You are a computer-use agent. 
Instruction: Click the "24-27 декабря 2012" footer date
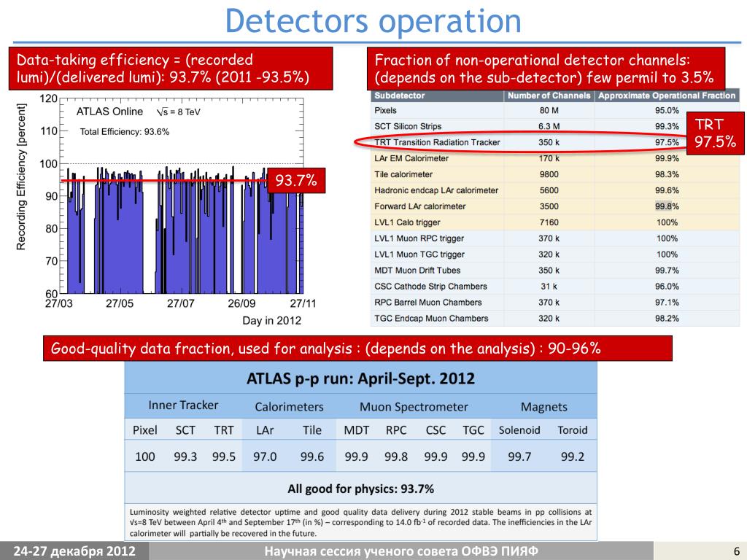74,551
